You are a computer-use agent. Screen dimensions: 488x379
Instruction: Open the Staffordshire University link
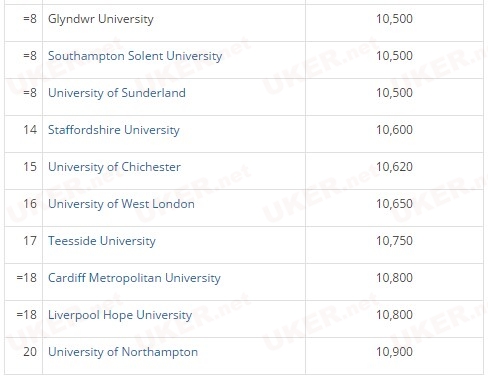coord(114,130)
